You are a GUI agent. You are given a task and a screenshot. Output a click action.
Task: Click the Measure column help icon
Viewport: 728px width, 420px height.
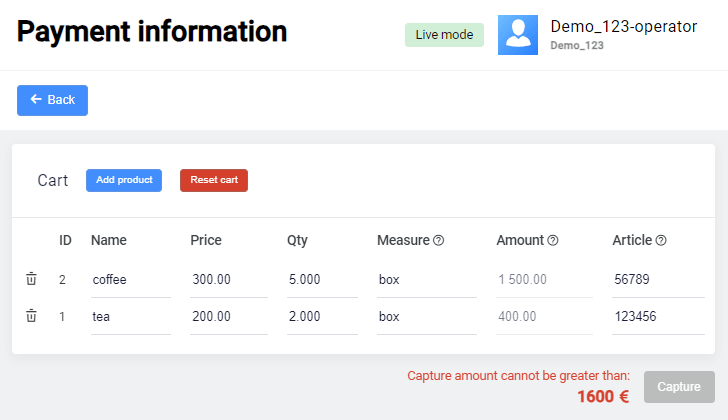[x=438, y=241]
